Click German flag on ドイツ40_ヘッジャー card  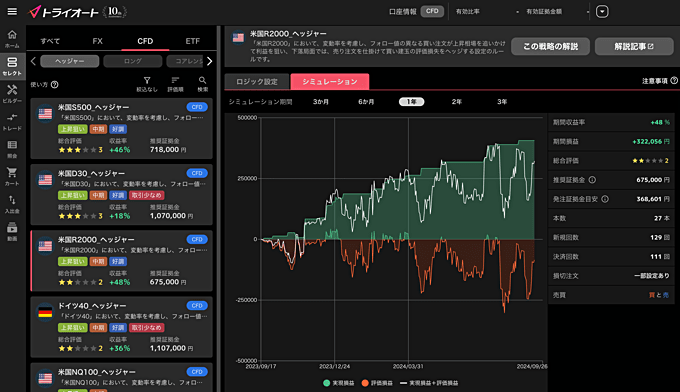pos(45,312)
